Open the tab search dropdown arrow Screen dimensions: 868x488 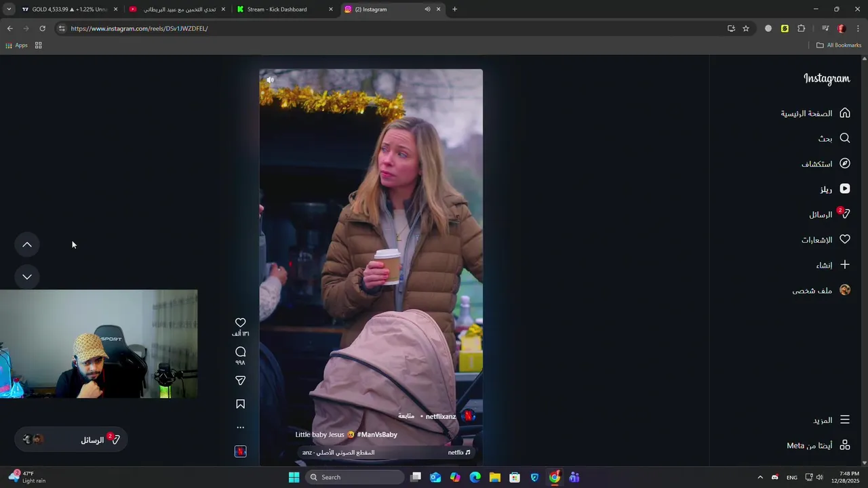click(9, 9)
